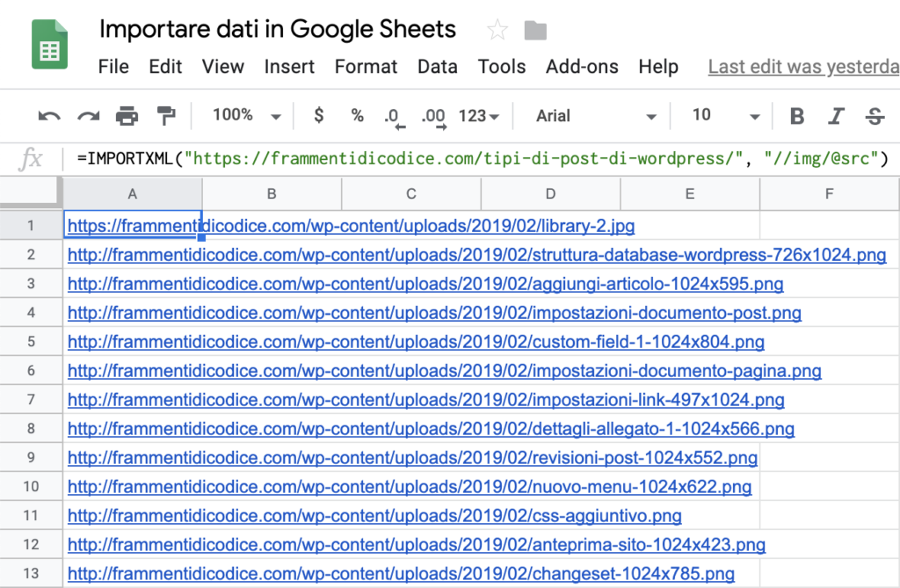Select column D header
Viewport: 900px width, 588px height.
tap(550, 194)
